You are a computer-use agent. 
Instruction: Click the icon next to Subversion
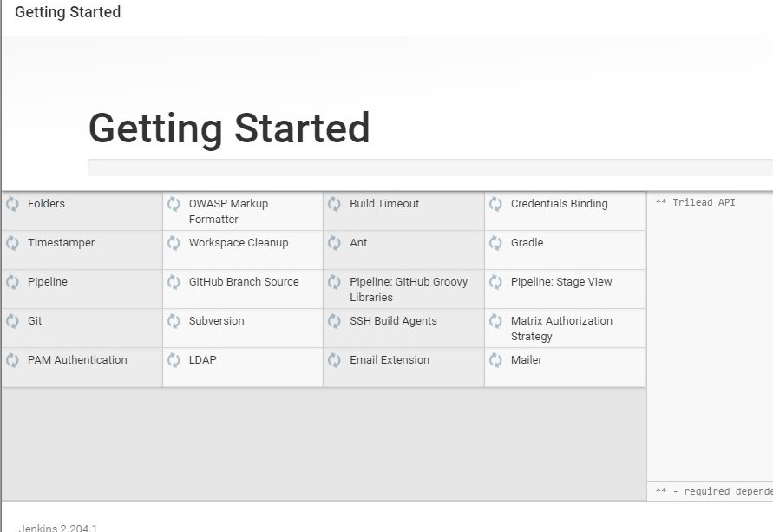click(174, 321)
